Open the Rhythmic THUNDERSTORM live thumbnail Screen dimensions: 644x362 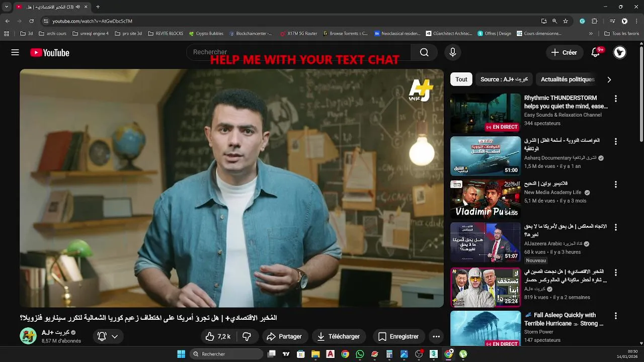point(485,113)
